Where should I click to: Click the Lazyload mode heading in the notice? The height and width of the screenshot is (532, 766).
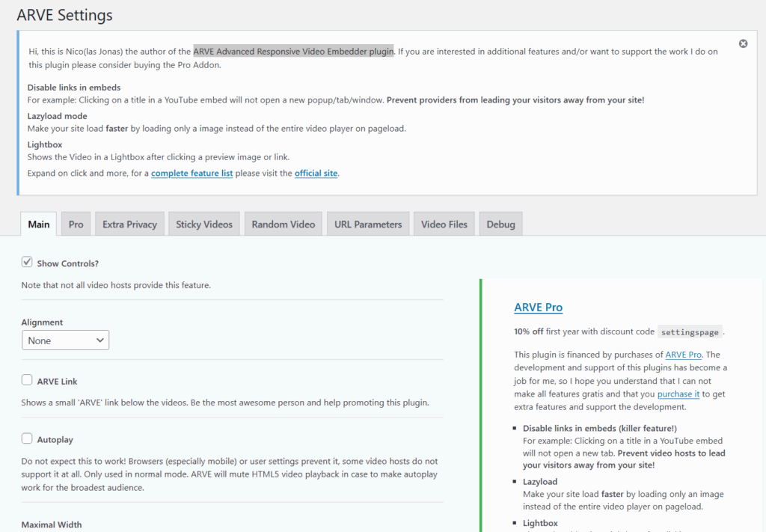tap(57, 116)
